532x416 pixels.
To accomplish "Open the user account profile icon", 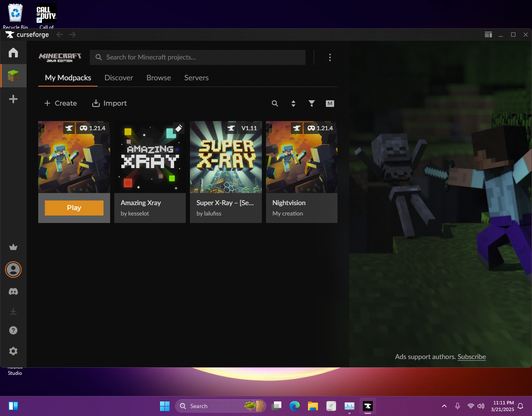I will coord(13,270).
